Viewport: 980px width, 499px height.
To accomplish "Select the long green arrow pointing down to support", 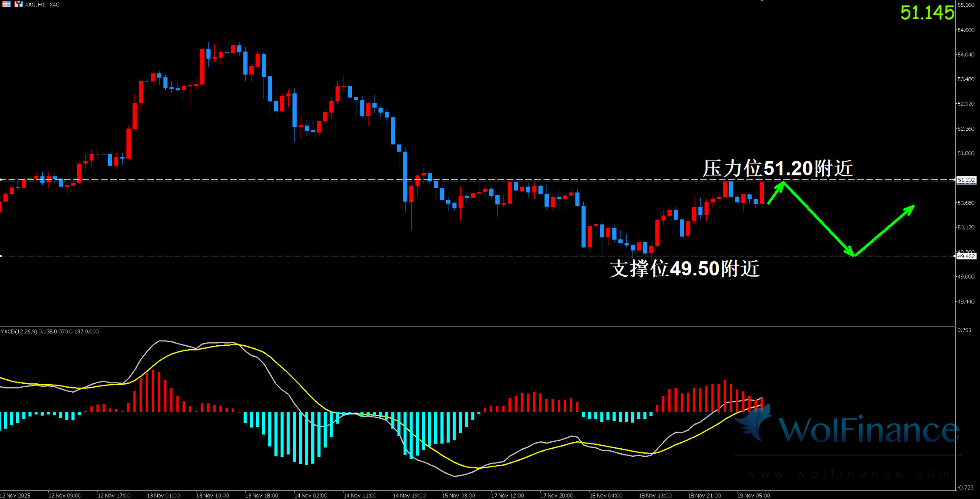I will click(x=819, y=219).
